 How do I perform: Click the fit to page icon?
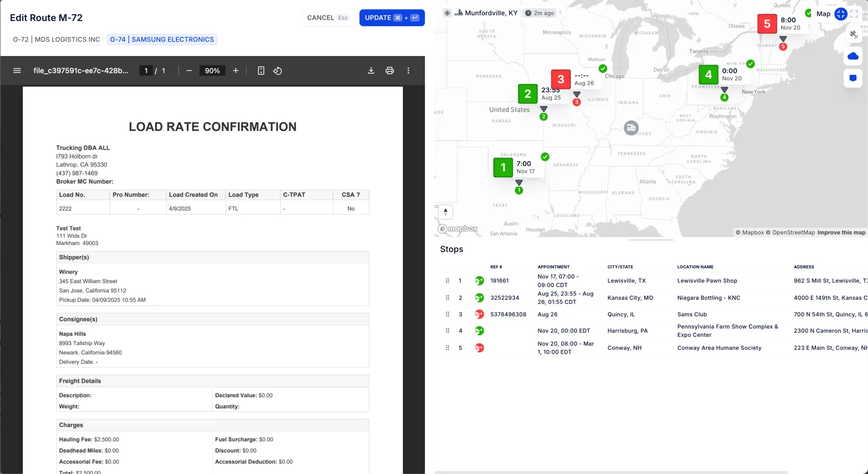(x=261, y=70)
